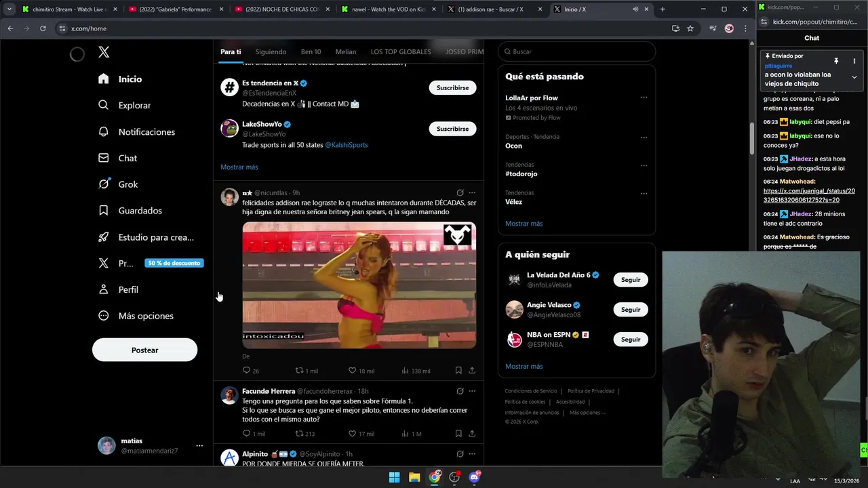Open Perfil person icon
This screenshot has width=868, height=488.
pos(103,289)
